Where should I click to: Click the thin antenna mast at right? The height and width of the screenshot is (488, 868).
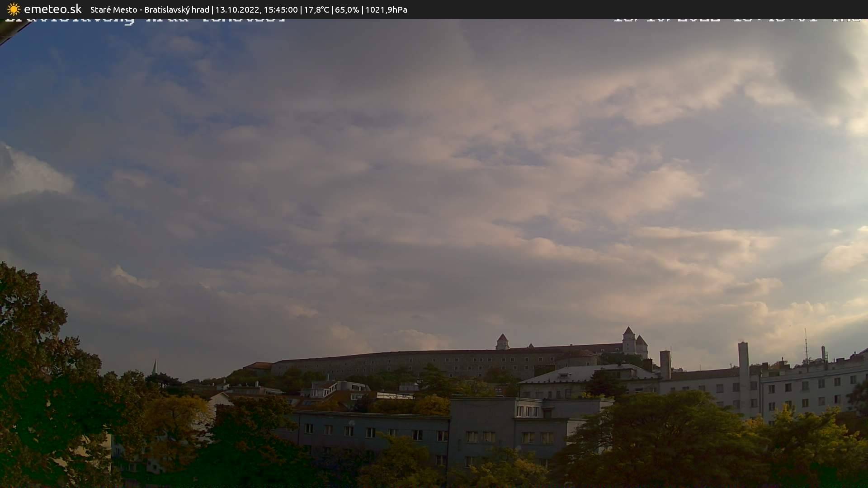pos(806,346)
